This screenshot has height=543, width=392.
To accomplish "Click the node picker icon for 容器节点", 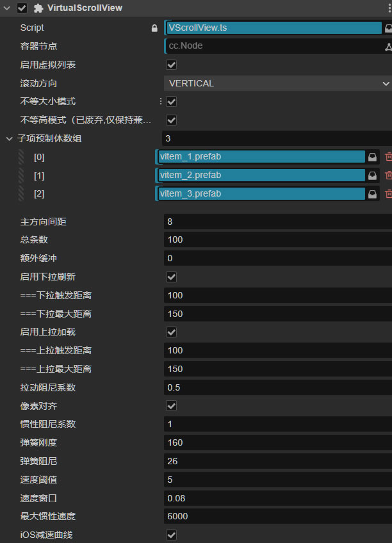I will tap(388, 47).
